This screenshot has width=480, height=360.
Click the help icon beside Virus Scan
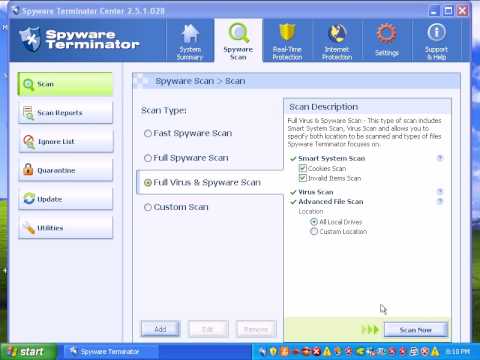440,192
